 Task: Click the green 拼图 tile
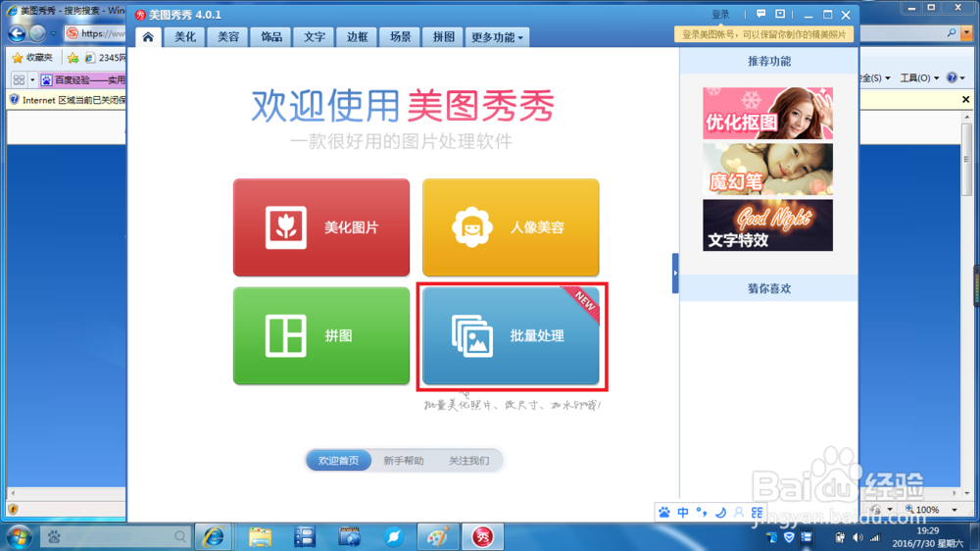click(321, 336)
